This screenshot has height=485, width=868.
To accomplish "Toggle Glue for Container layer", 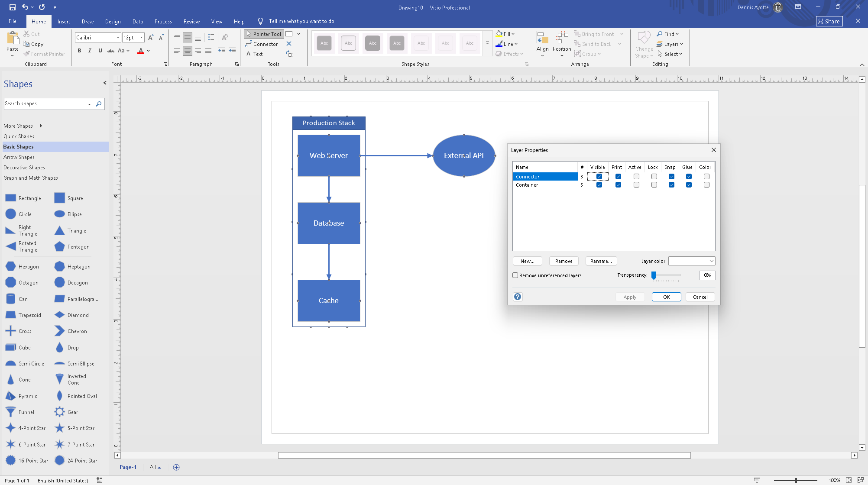I will (x=689, y=184).
